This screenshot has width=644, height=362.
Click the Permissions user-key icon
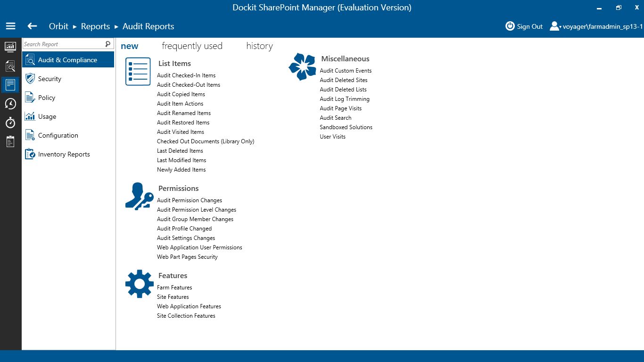[x=139, y=196]
